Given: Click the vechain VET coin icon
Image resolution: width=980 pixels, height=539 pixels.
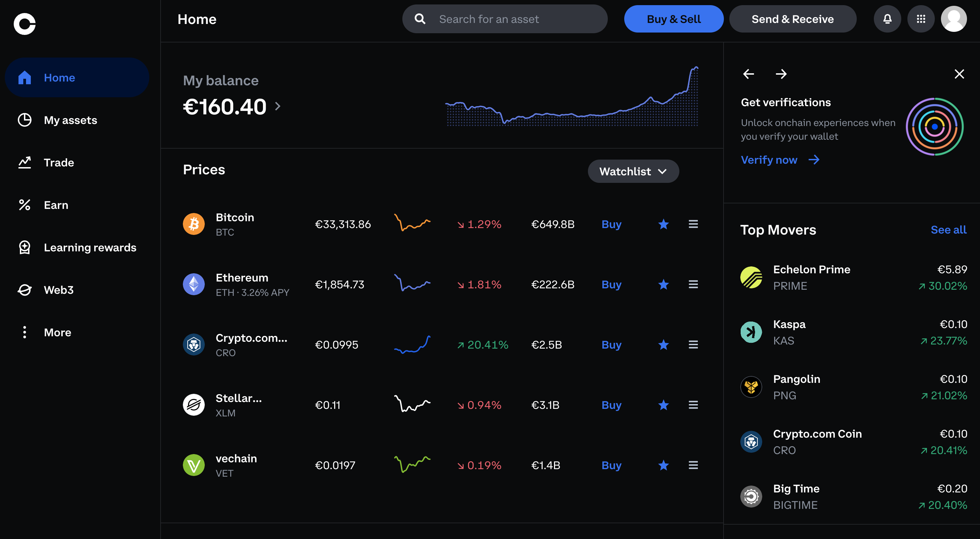Looking at the screenshot, I should click(194, 465).
